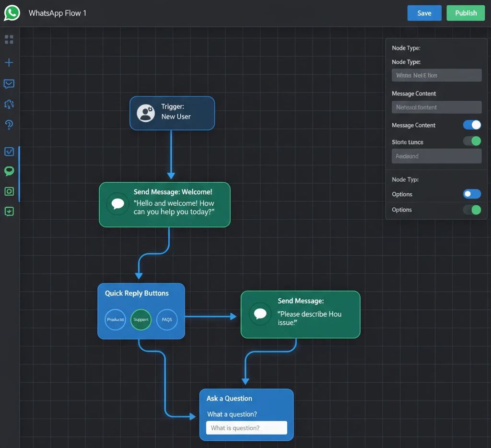Open the field below Store funcs toggle
This screenshot has height=448, width=491.
click(436, 156)
